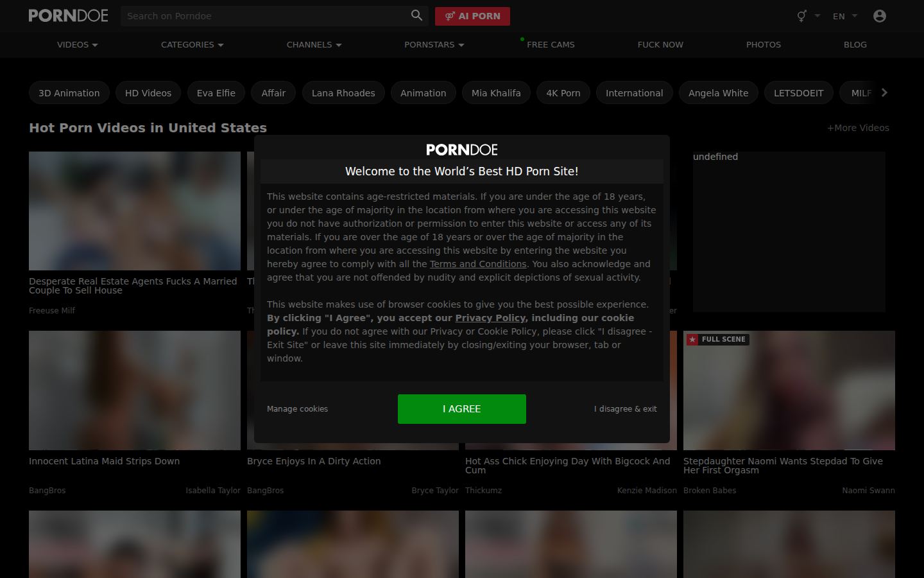The height and width of the screenshot is (578, 924).
Task: Open the Privacy Policy link
Action: [x=490, y=318]
